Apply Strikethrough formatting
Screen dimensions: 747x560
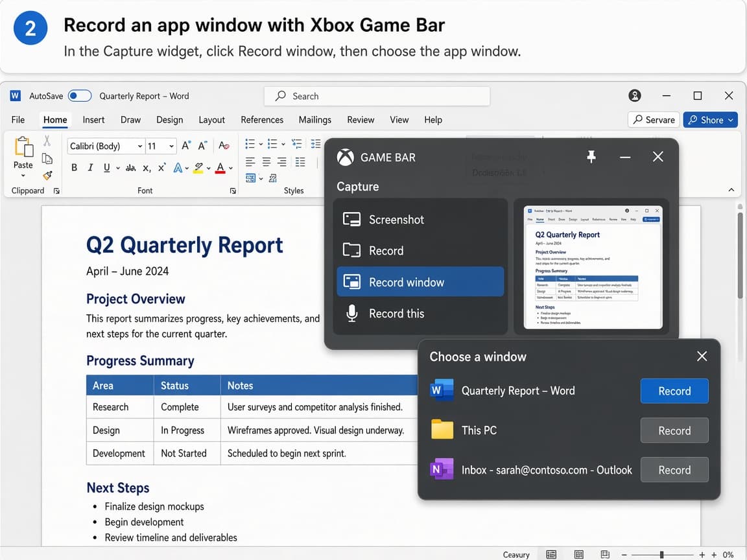130,168
